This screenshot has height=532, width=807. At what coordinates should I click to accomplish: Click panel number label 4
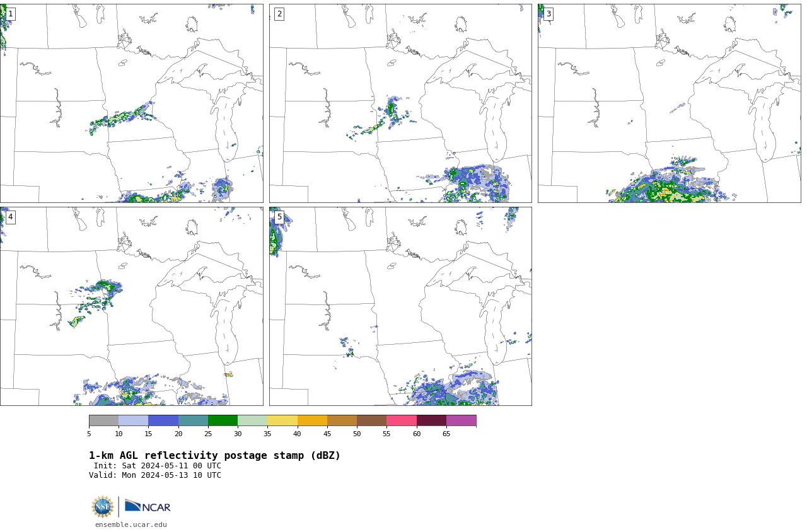point(10,217)
